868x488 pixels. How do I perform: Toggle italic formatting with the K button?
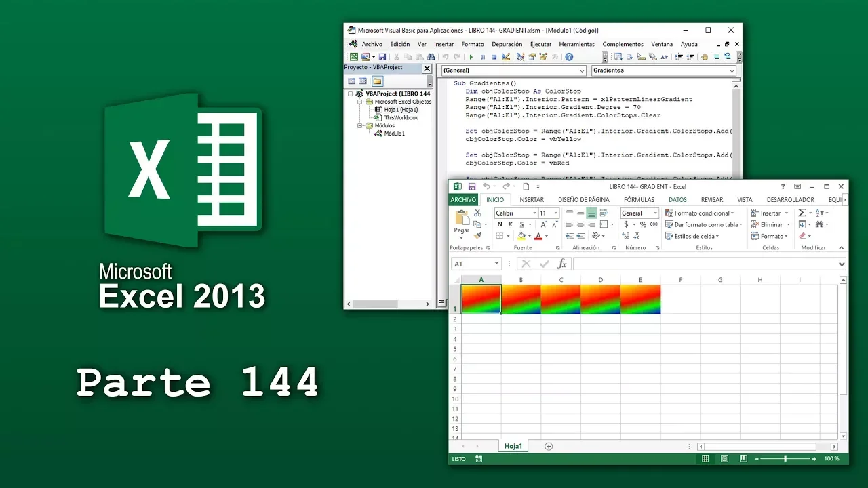pyautogui.click(x=511, y=224)
